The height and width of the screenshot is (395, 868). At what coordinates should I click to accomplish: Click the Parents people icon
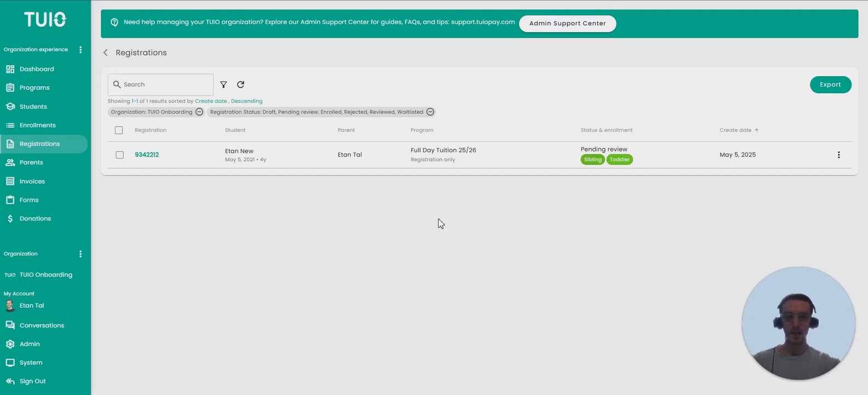click(x=10, y=162)
